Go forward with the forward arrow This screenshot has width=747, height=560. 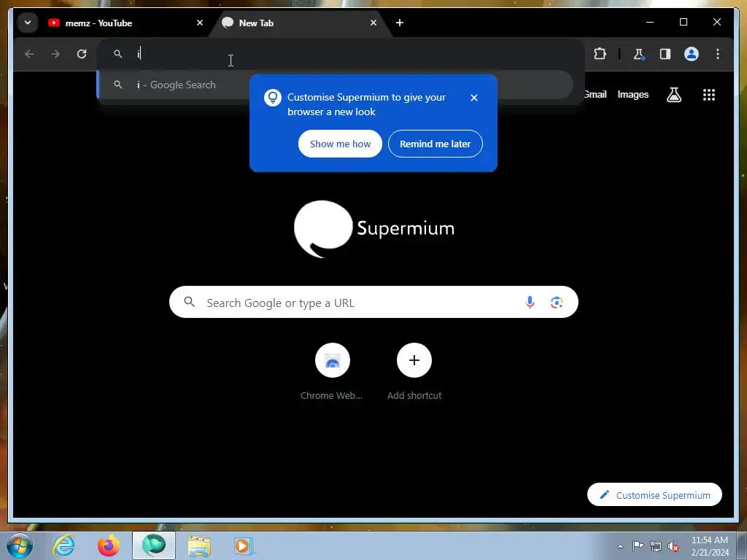(55, 54)
